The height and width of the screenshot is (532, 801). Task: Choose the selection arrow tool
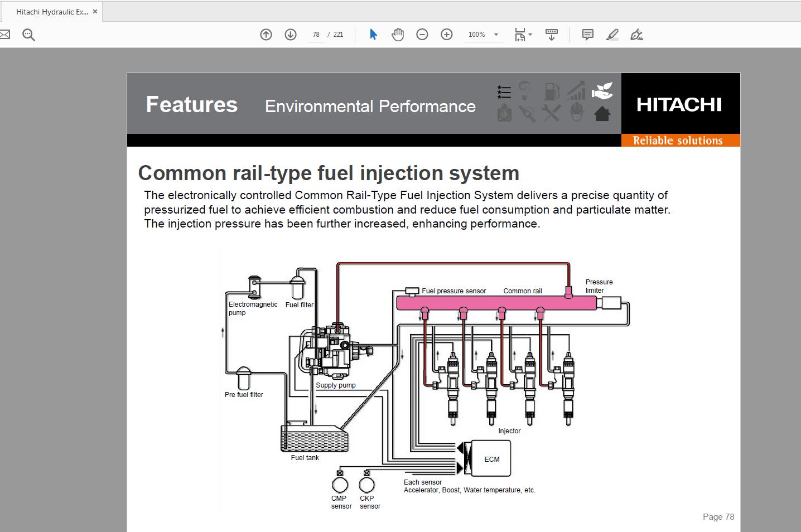click(x=373, y=34)
